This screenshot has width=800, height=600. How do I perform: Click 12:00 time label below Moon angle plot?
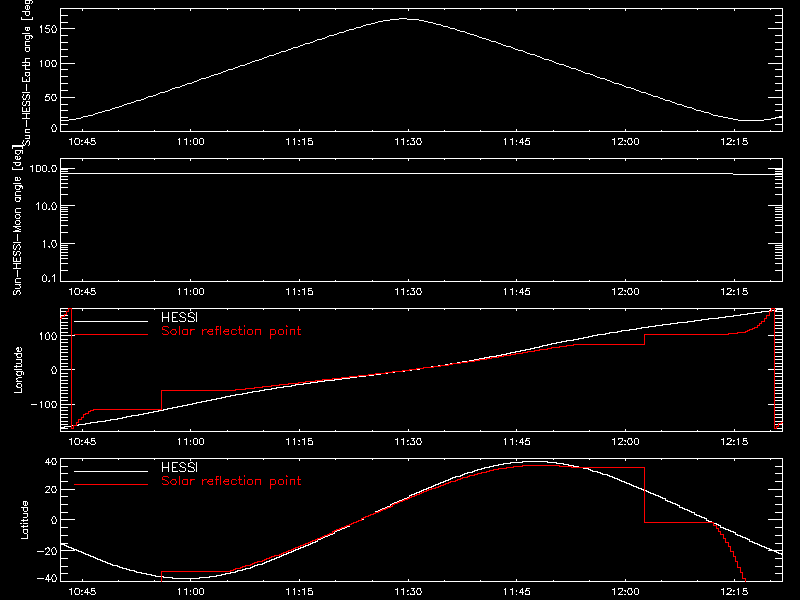click(x=626, y=292)
